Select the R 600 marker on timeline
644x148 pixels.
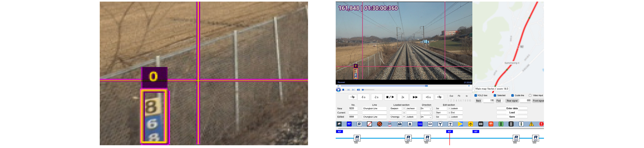[536, 138]
